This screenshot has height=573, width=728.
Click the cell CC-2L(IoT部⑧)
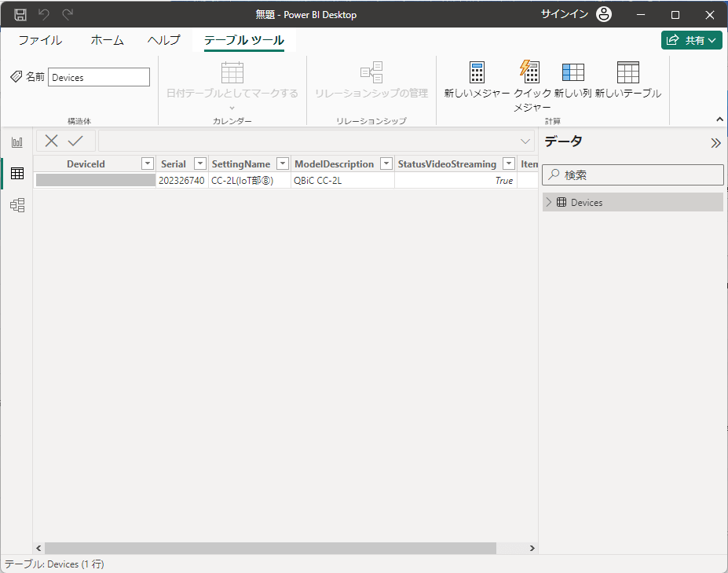pos(250,180)
